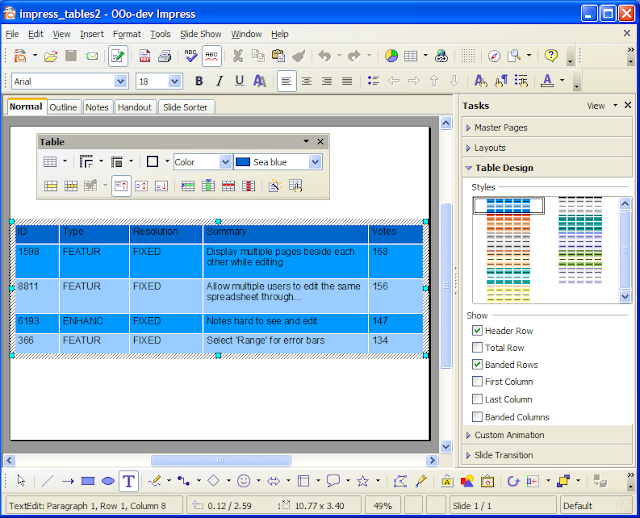Click the Paste clipboard icon
This screenshot has height=518, width=640.
278,56
